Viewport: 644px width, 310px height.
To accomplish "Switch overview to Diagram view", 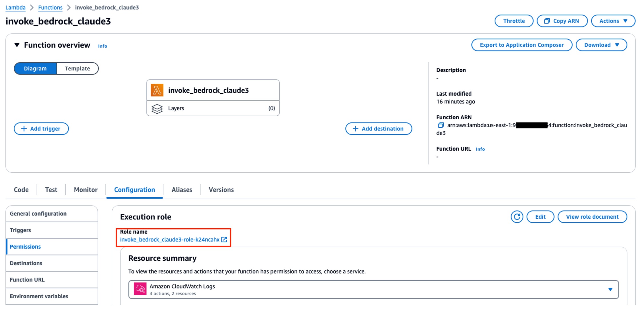I will (x=35, y=69).
